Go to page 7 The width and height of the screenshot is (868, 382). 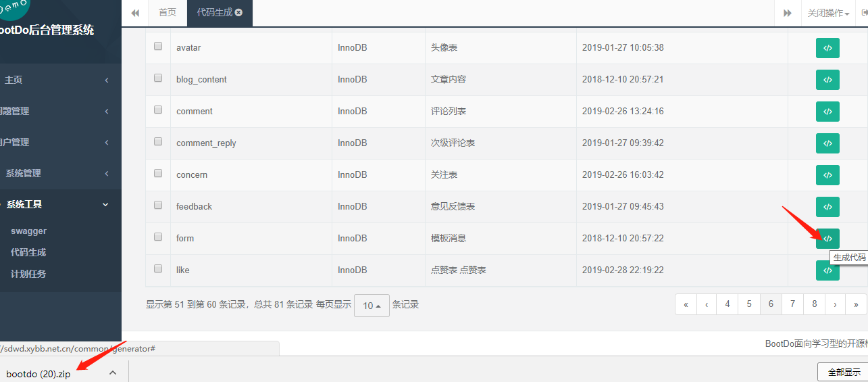coord(792,304)
